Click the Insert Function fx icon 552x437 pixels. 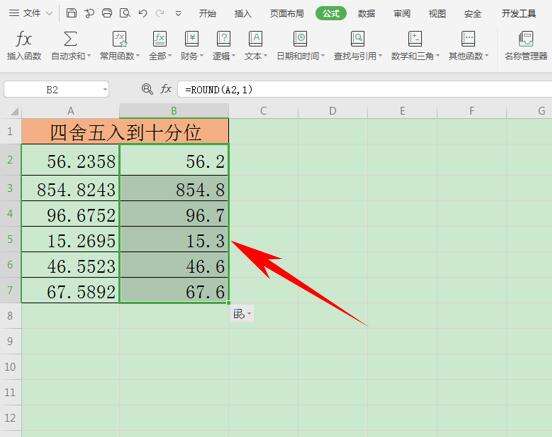click(24, 39)
